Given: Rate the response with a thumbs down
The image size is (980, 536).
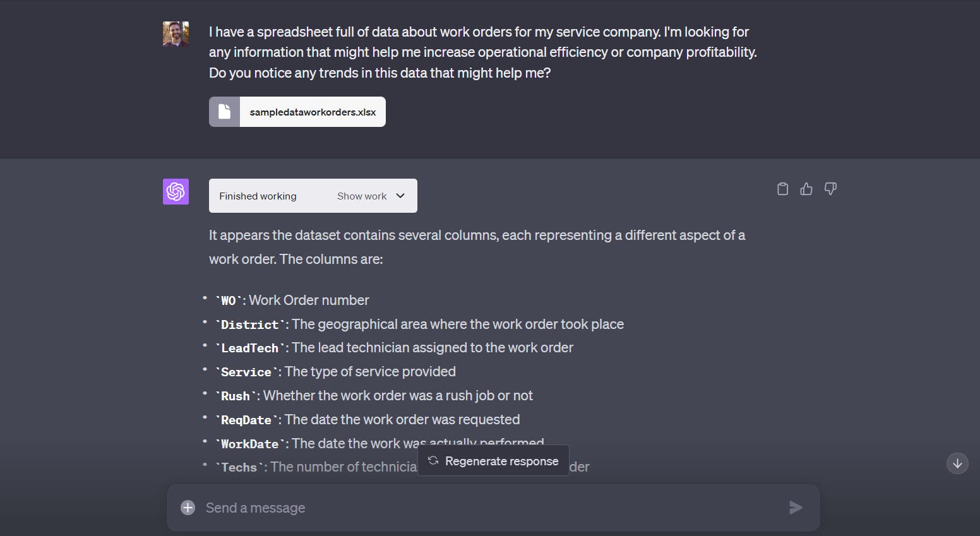Looking at the screenshot, I should pyautogui.click(x=830, y=189).
